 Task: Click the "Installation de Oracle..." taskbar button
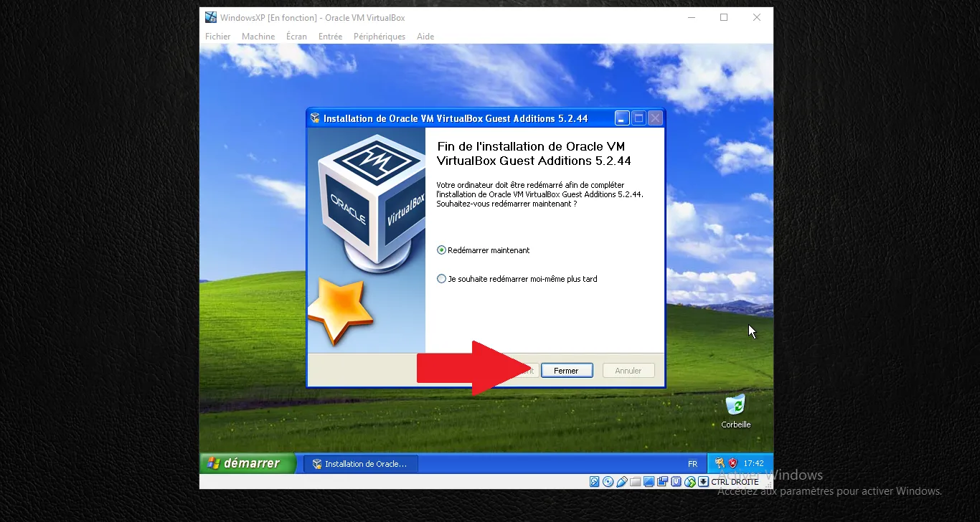point(361,464)
